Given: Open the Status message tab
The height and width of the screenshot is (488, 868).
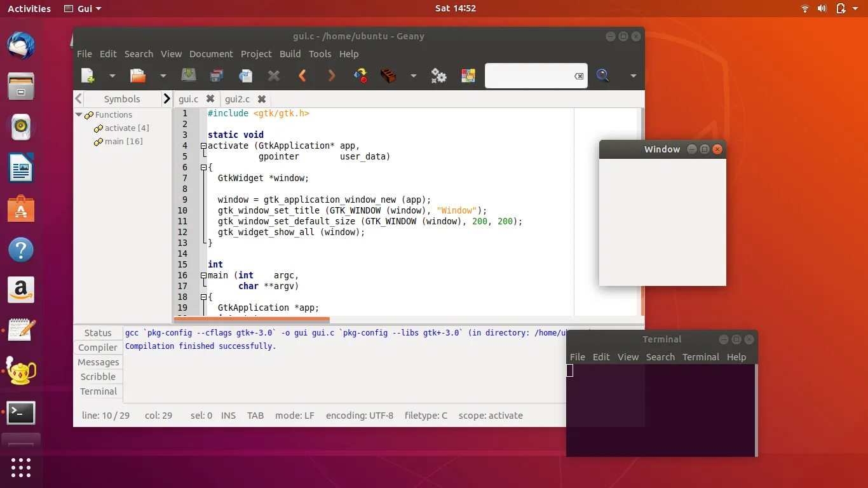Looking at the screenshot, I should click(x=98, y=333).
